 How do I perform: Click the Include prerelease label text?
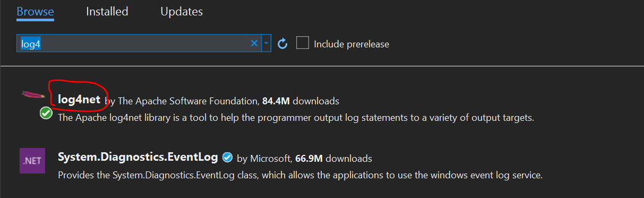pos(351,44)
